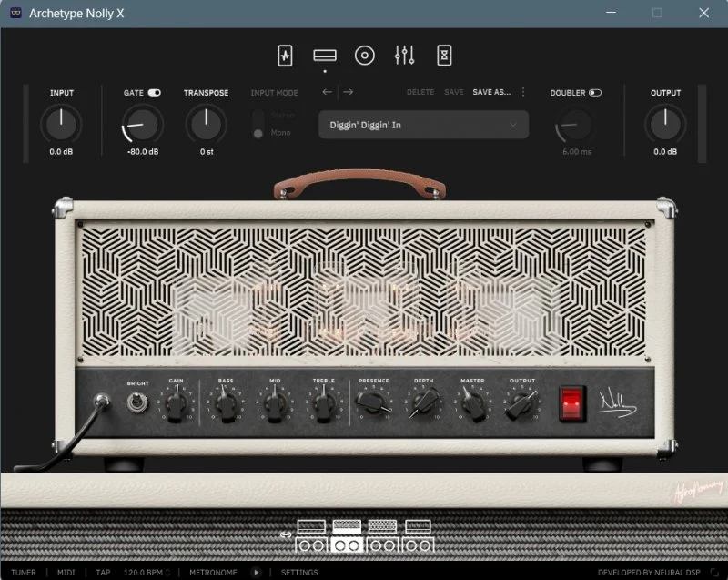The height and width of the screenshot is (580, 728).
Task: Minimize the Archetype Nolly X window
Action: (x=611, y=13)
